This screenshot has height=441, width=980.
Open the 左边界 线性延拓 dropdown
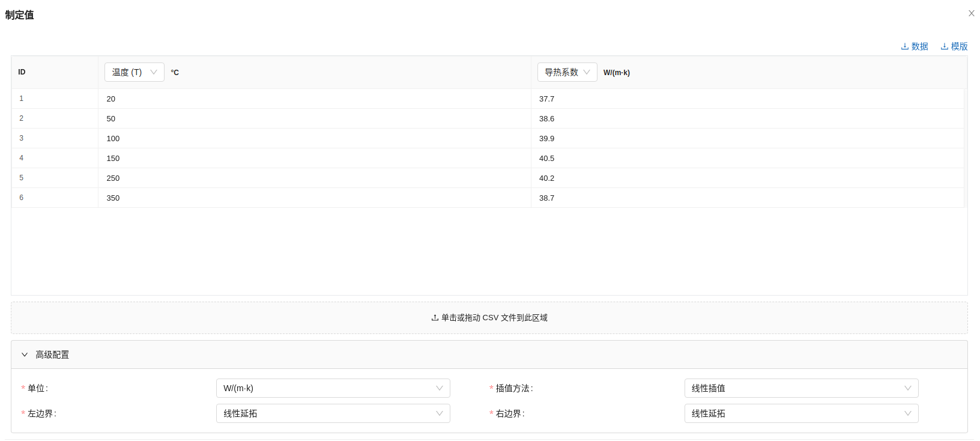tap(333, 413)
